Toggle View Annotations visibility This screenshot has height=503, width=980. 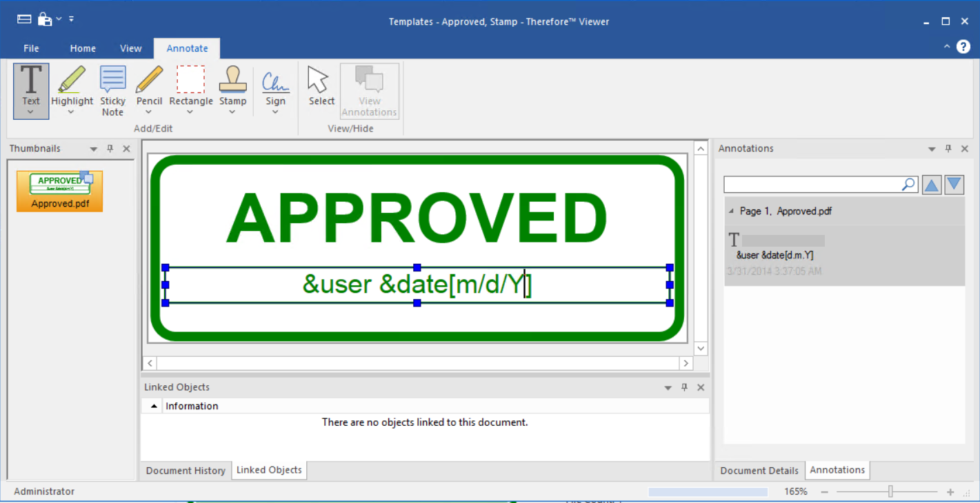click(x=369, y=90)
